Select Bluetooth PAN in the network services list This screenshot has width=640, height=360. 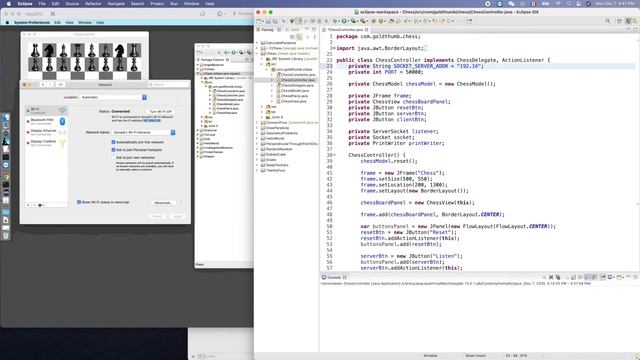point(47,121)
